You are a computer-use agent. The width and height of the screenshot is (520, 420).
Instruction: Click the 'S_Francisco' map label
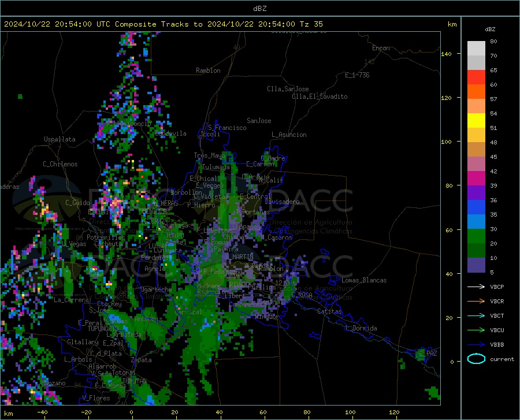point(227,128)
